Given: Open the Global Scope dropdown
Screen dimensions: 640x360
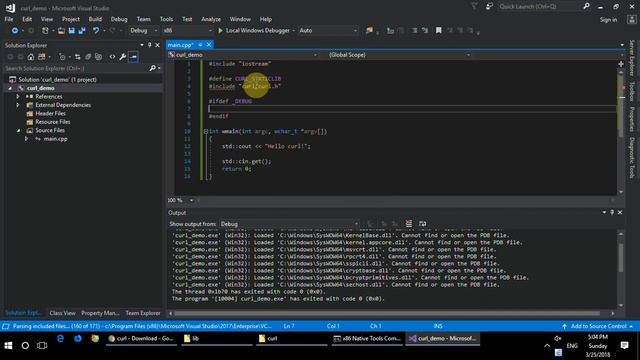Looking at the screenshot, I should point(400,55).
